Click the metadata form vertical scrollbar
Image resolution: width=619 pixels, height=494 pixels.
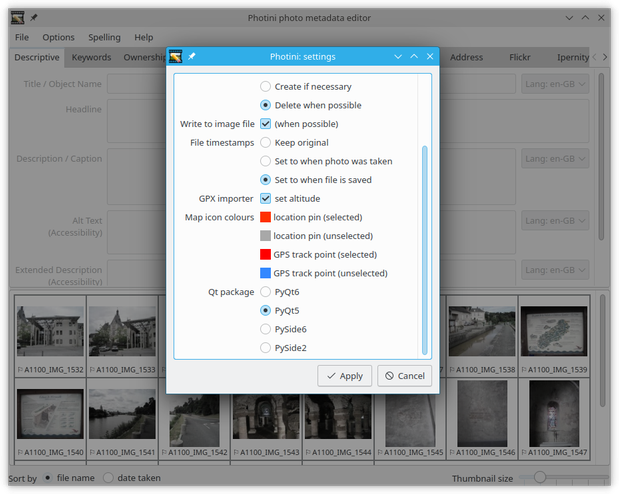[601, 156]
